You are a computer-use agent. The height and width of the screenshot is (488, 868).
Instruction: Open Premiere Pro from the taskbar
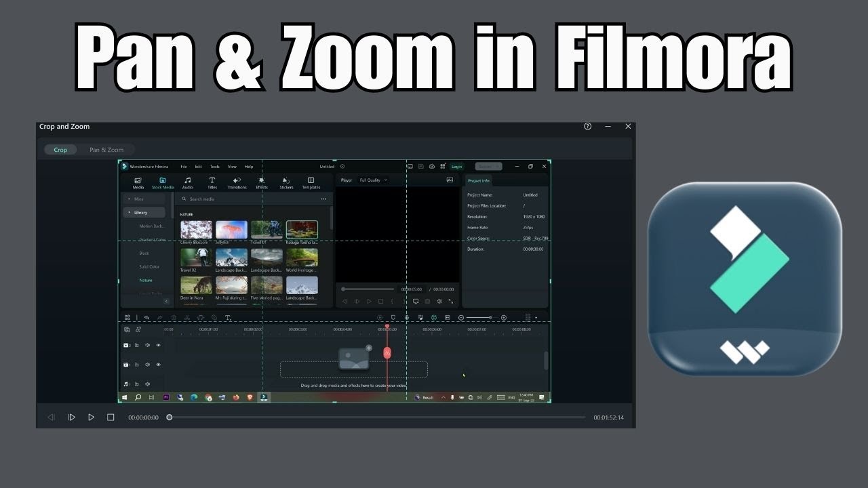coord(166,398)
